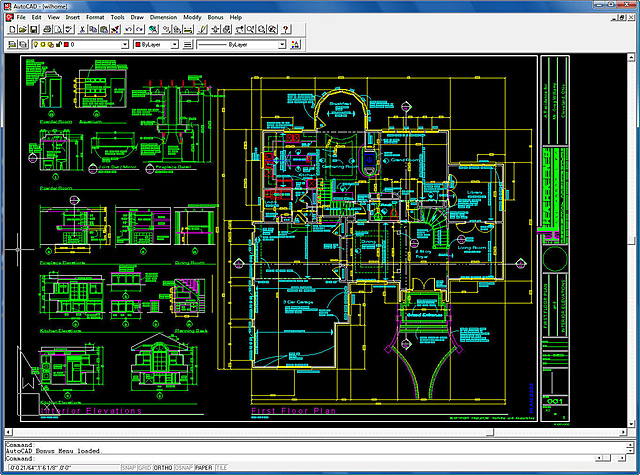Copy to clipboard using the Copy icon
Image resolution: width=640 pixels, height=475 pixels.
[x=93, y=29]
